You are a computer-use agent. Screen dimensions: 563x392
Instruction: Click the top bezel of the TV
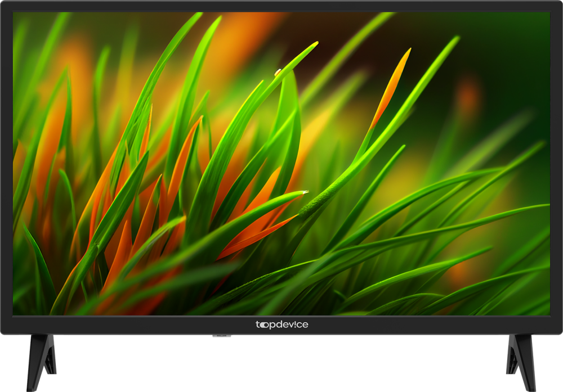pos(281,6)
